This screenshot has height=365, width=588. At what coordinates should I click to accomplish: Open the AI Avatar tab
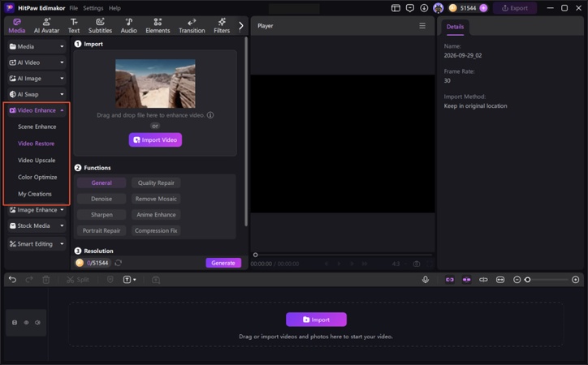coord(46,26)
